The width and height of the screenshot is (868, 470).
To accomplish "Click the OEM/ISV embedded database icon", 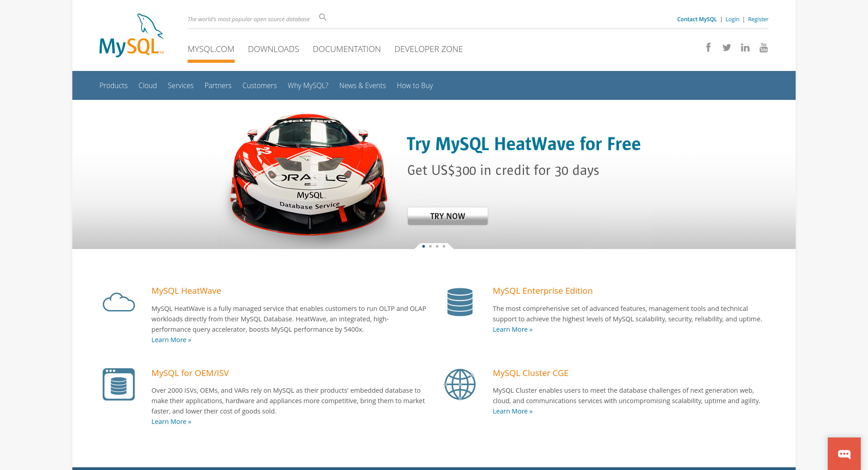I will (x=118, y=384).
